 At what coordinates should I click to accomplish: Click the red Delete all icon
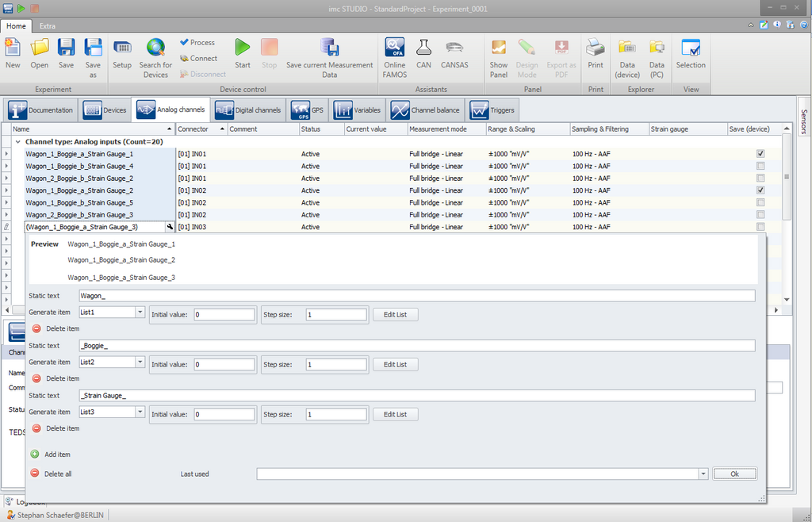35,474
